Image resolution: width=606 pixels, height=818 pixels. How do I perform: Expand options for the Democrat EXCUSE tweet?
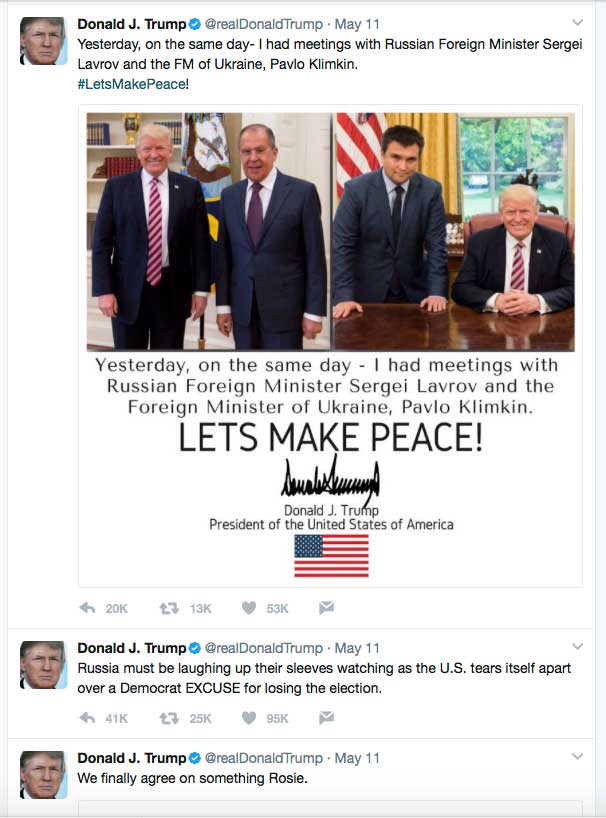pyautogui.click(x=577, y=646)
